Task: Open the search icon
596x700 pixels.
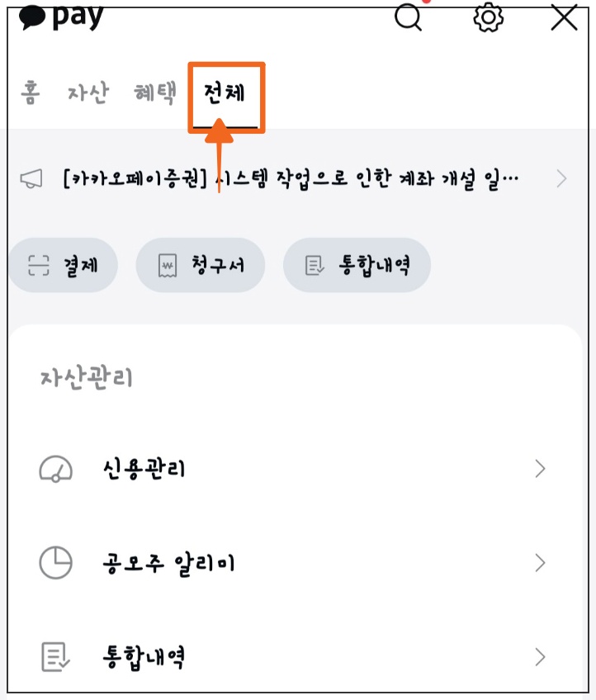Action: coord(409,18)
